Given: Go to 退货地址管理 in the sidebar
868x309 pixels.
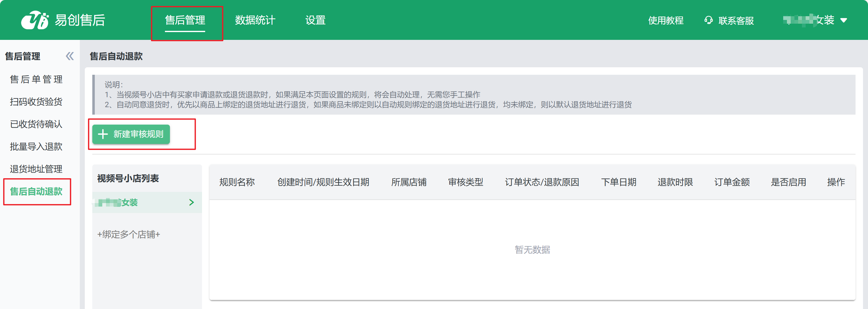Looking at the screenshot, I should 36,169.
